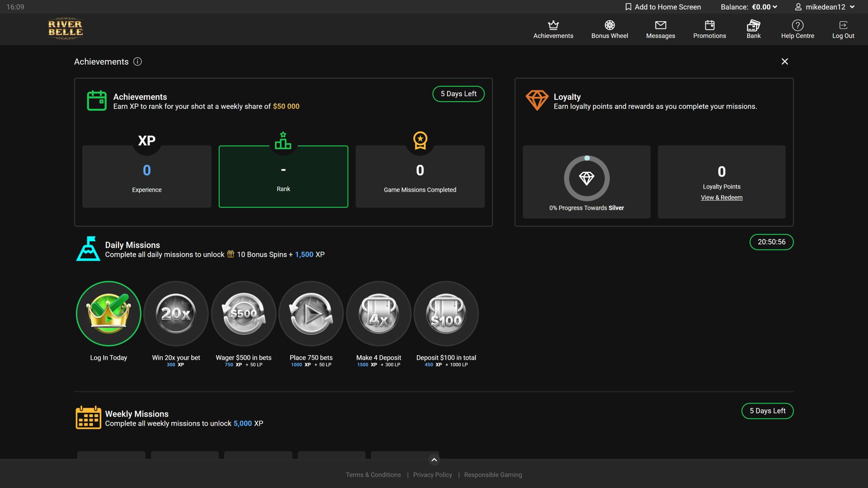This screenshot has width=868, height=488.
Task: Click Add to Home Screen
Action: 663,7
